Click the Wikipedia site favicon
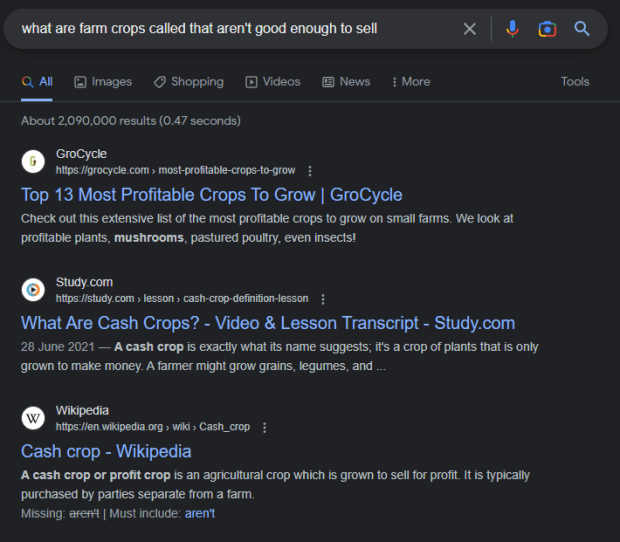 [x=34, y=418]
